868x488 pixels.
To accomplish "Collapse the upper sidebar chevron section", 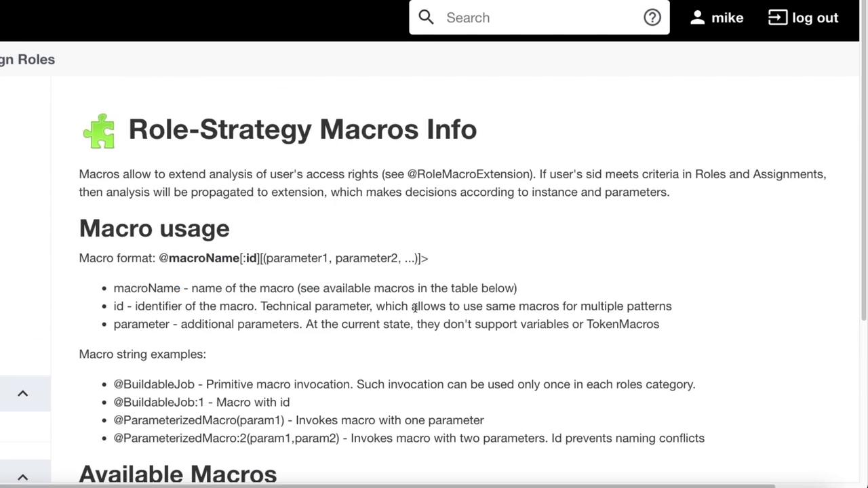I will (22, 393).
